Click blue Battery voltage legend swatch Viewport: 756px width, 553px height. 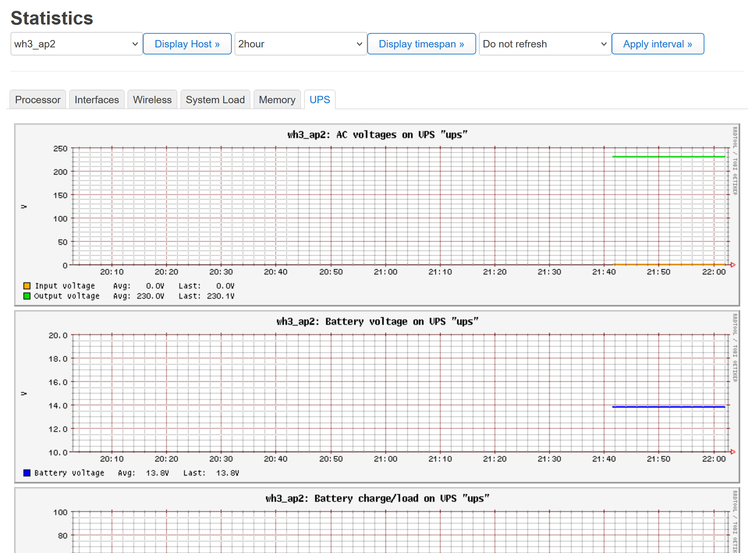click(x=27, y=473)
